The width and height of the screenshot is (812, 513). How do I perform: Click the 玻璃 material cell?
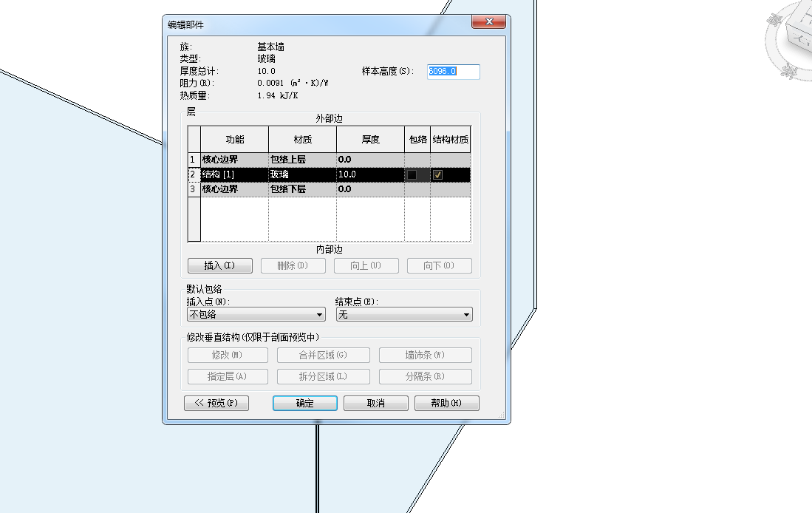302,174
